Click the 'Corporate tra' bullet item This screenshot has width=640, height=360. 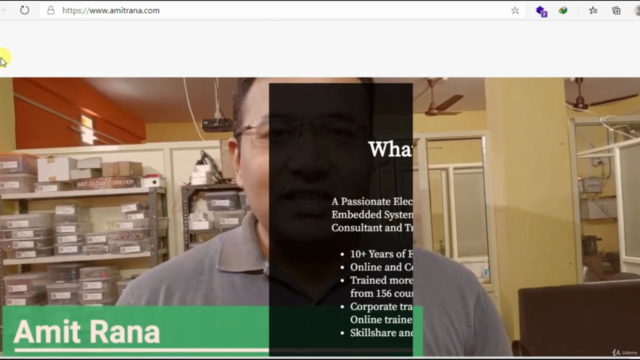[381, 307]
